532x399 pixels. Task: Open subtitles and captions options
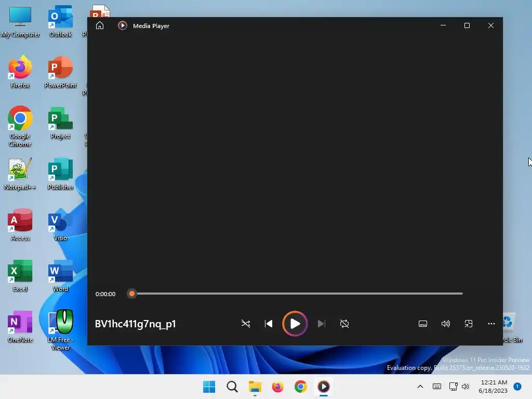pos(423,324)
